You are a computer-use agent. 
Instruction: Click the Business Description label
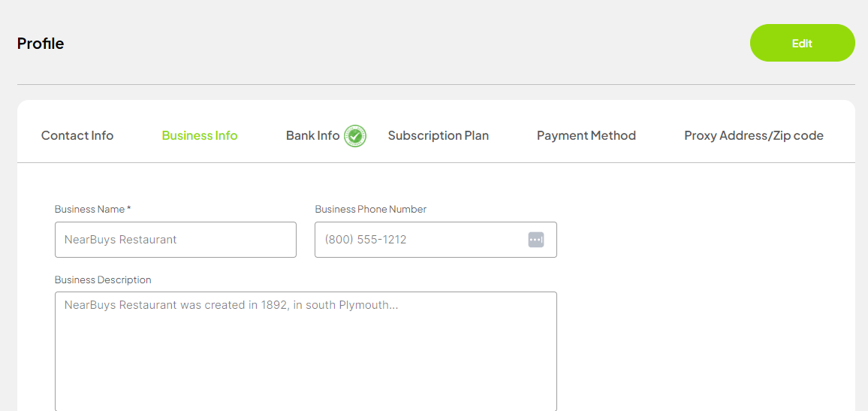tap(103, 280)
